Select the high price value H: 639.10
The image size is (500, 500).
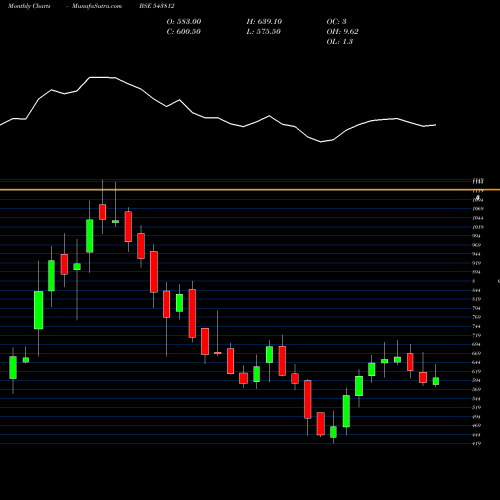264,21
